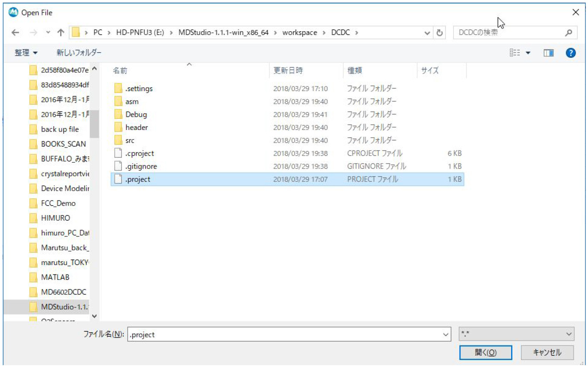Image resolution: width=588 pixels, height=366 pixels.
Task: Toggle the preview pane icon
Action: click(x=549, y=53)
